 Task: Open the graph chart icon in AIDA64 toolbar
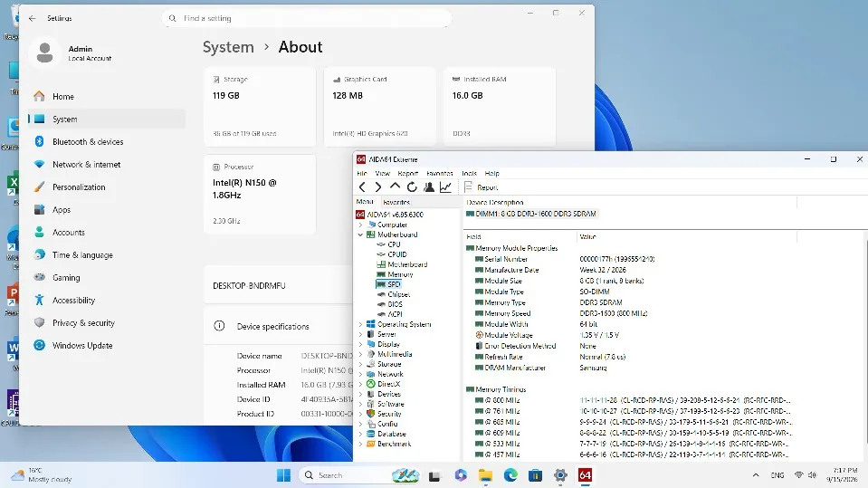(x=445, y=187)
